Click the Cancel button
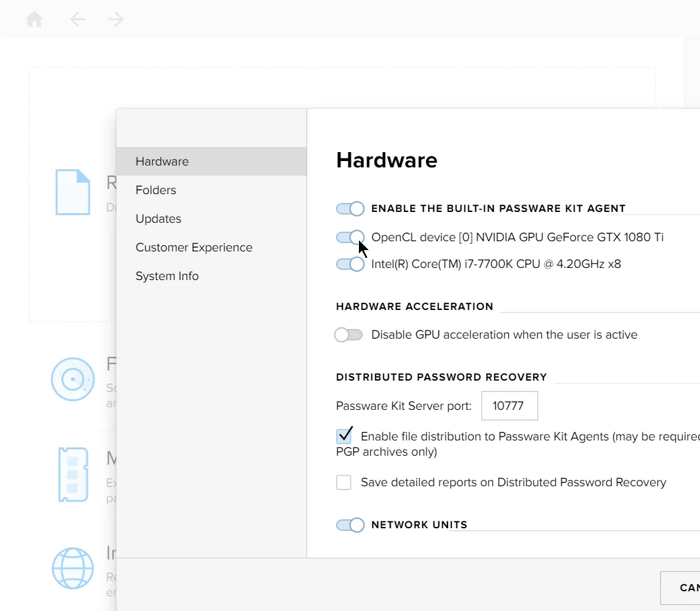 (680, 588)
